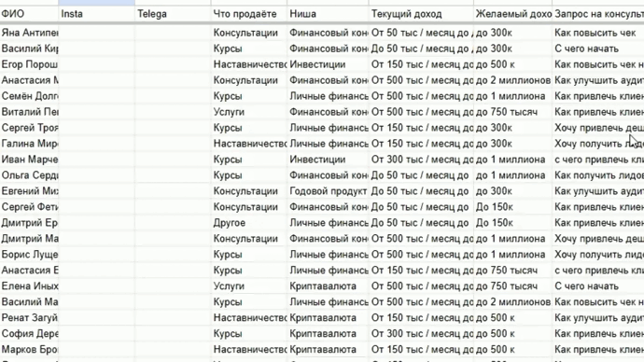The width and height of the screenshot is (644, 362).
Task: Select the Insta column header cell
Action: tap(97, 14)
